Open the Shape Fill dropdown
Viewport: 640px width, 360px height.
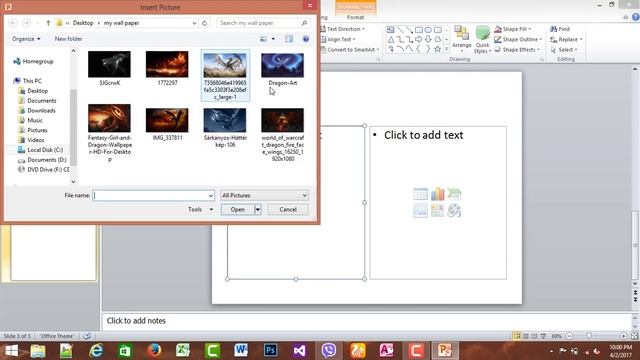(x=512, y=29)
